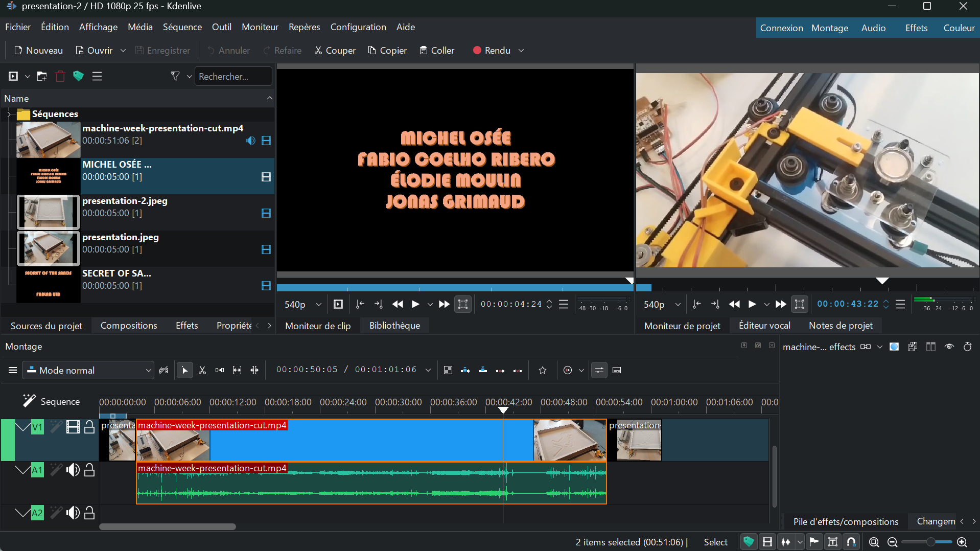This screenshot has width=980, height=551.
Task: Adjust the timeline zoom slider
Action: point(930,542)
